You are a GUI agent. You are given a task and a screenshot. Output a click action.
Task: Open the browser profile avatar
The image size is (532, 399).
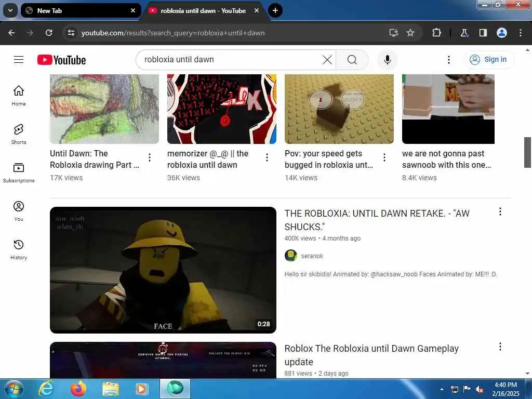502,33
